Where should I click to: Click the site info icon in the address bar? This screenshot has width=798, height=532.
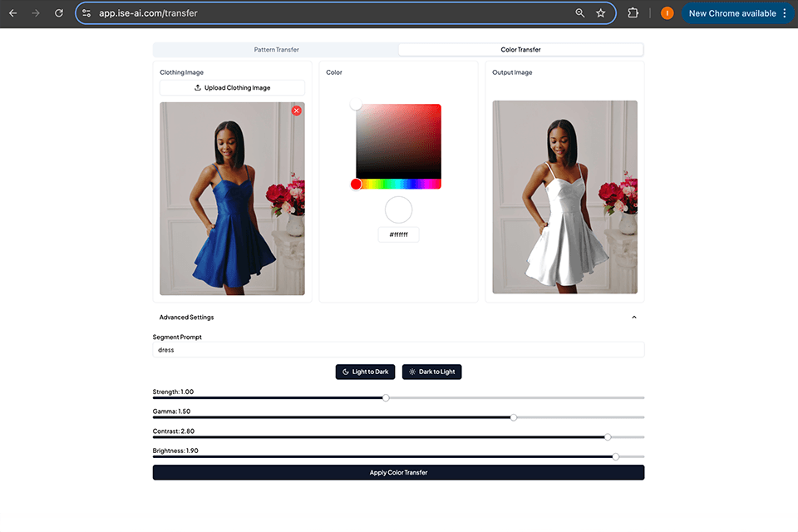[86, 12]
